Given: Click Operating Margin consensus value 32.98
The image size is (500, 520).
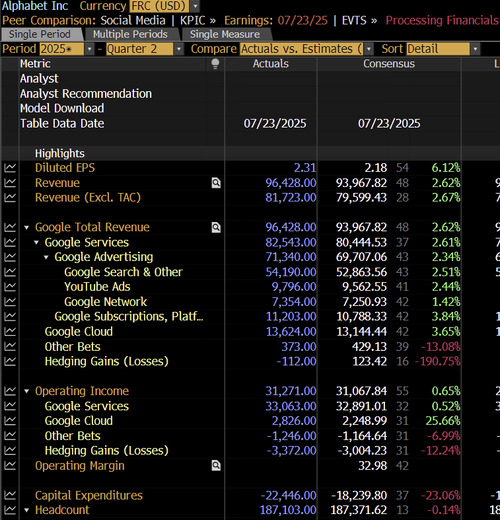Looking at the screenshot, I should pyautogui.click(x=373, y=466).
